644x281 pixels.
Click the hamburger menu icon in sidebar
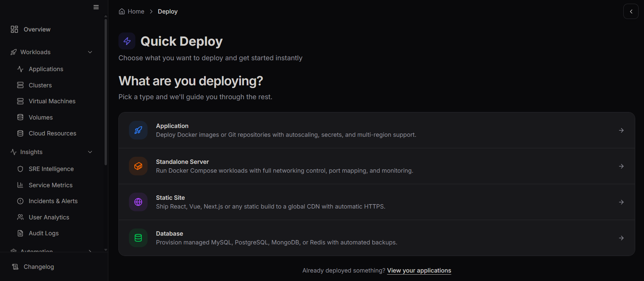pos(96,7)
